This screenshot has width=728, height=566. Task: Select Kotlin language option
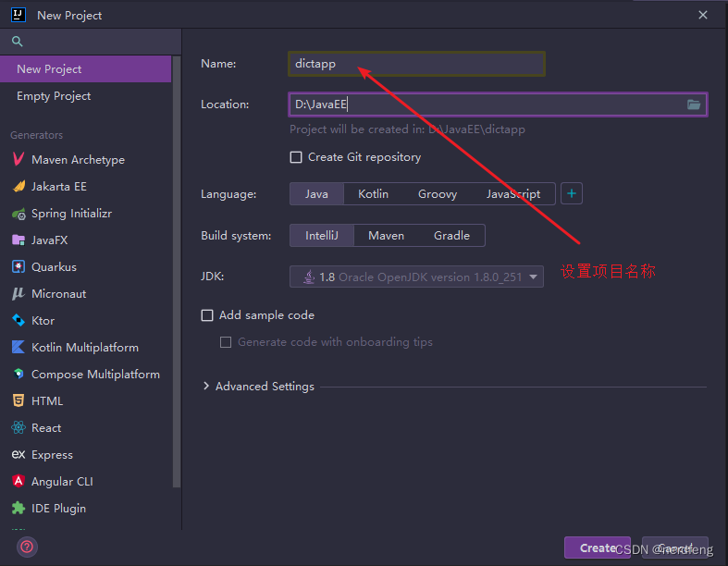[x=374, y=194]
